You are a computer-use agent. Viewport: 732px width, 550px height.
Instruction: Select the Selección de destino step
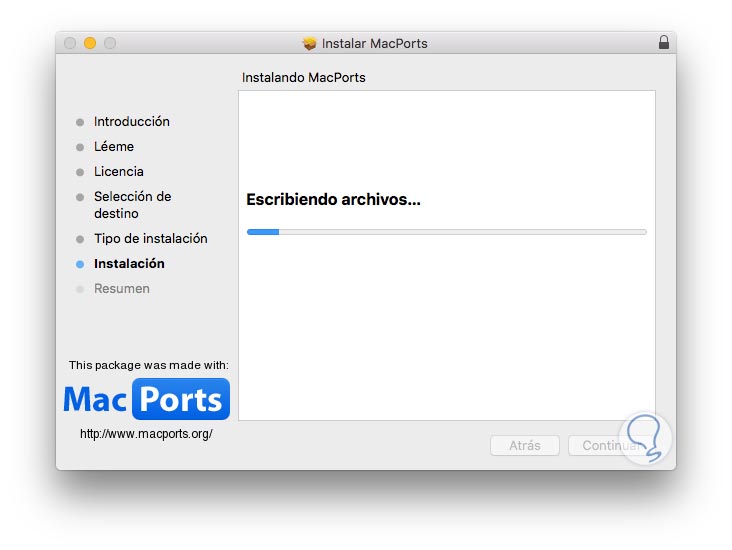pyautogui.click(x=133, y=205)
